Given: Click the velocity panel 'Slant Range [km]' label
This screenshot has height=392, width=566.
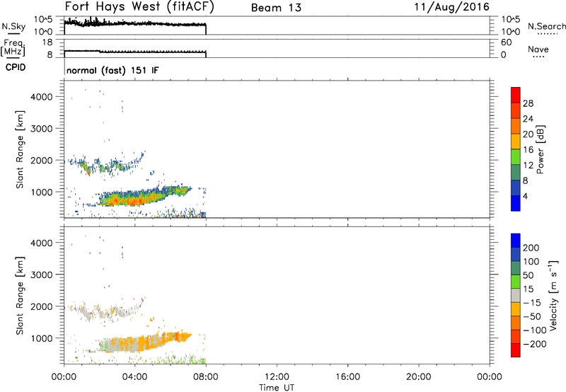Looking at the screenshot, I should pos(20,296).
